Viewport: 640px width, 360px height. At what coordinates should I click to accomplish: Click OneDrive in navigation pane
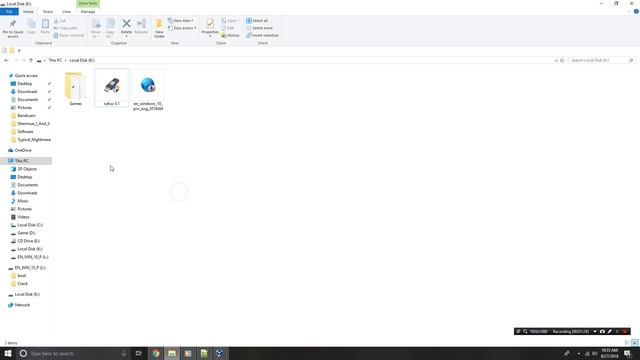point(23,150)
